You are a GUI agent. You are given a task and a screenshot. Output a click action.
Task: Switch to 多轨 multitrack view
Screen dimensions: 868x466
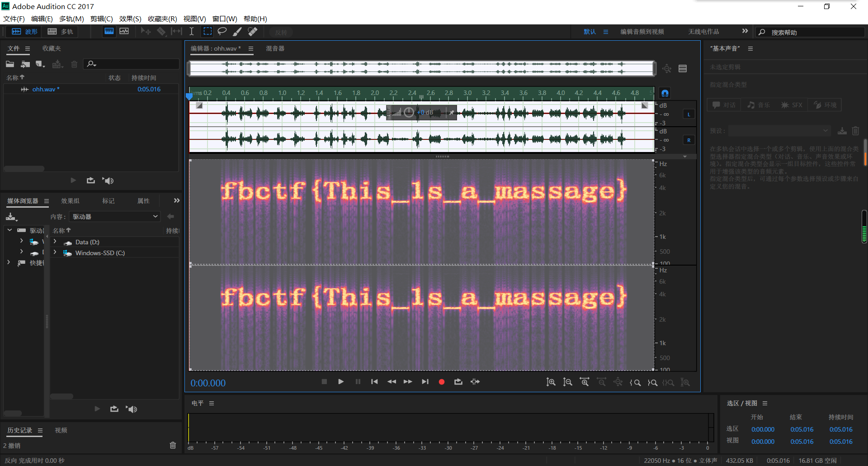pyautogui.click(x=61, y=31)
